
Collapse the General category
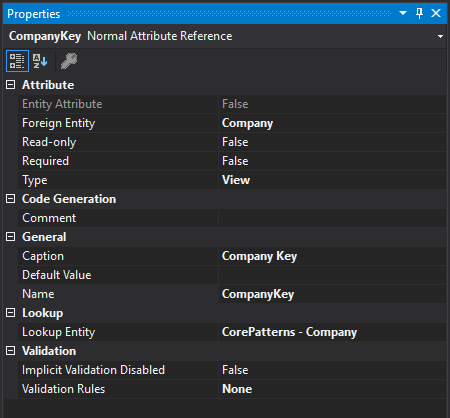[11, 237]
